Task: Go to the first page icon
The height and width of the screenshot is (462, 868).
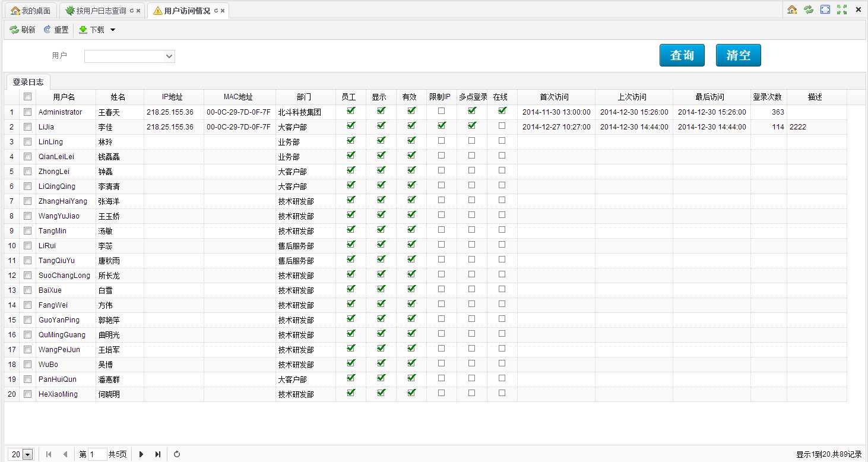Action: pyautogui.click(x=49, y=454)
